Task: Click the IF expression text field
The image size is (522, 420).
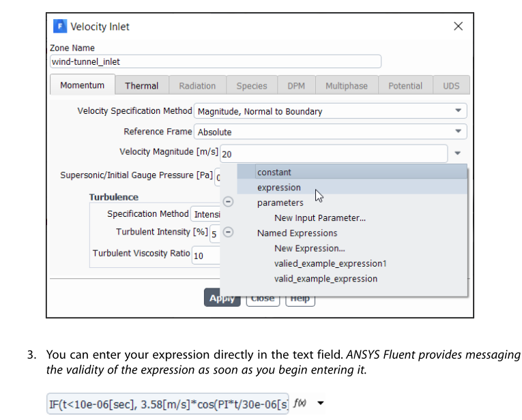Action: [168, 404]
